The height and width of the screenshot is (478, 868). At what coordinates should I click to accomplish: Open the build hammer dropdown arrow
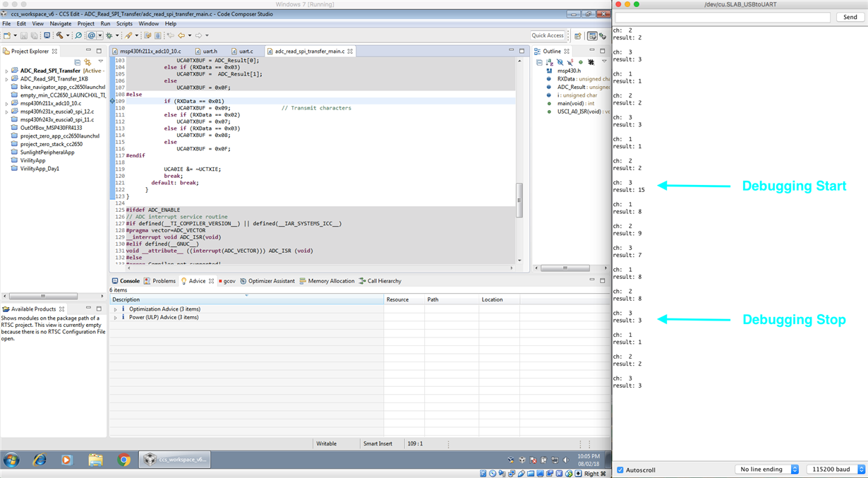68,35
